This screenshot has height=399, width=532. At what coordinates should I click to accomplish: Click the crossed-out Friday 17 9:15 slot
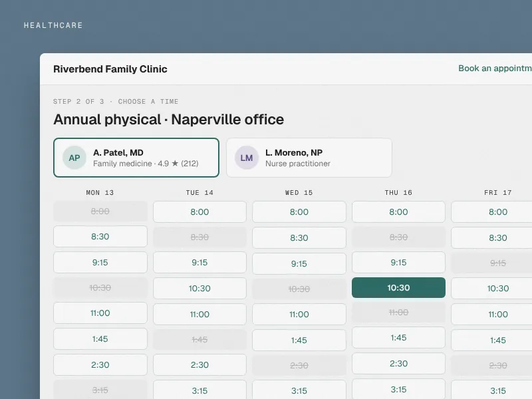(491, 263)
